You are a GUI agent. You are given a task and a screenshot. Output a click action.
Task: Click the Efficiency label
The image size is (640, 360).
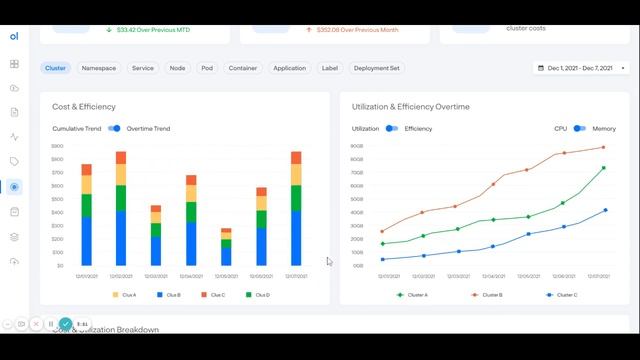point(418,129)
